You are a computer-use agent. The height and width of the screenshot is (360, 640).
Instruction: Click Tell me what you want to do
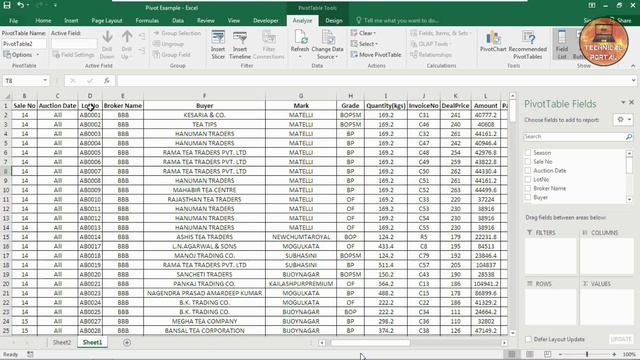click(x=397, y=20)
